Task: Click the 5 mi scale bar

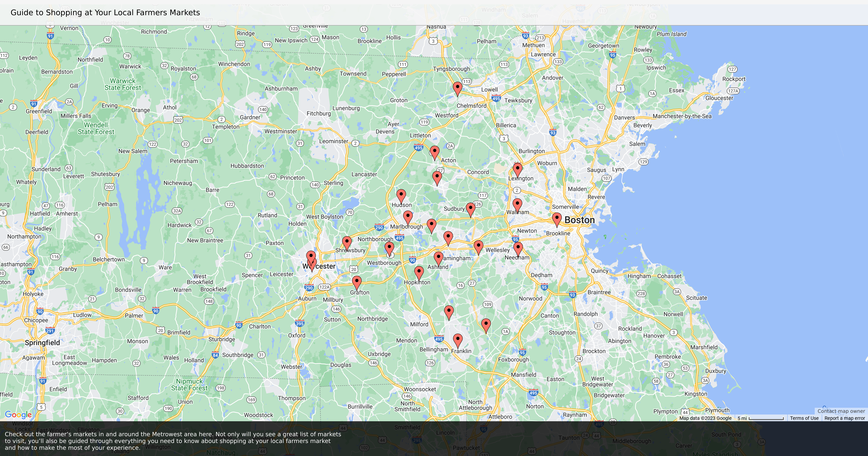Action: [761, 418]
